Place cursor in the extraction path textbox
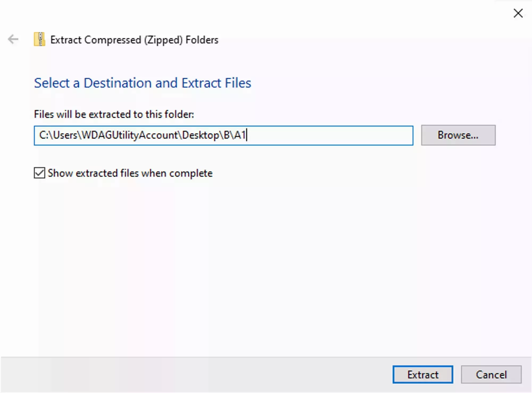This screenshot has height=393, width=532. (223, 136)
